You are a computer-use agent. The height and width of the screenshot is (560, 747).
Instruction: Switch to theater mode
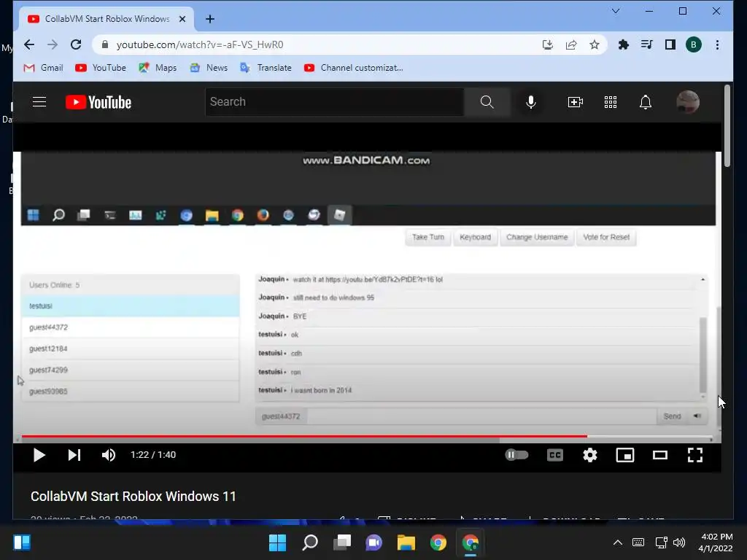click(659, 455)
